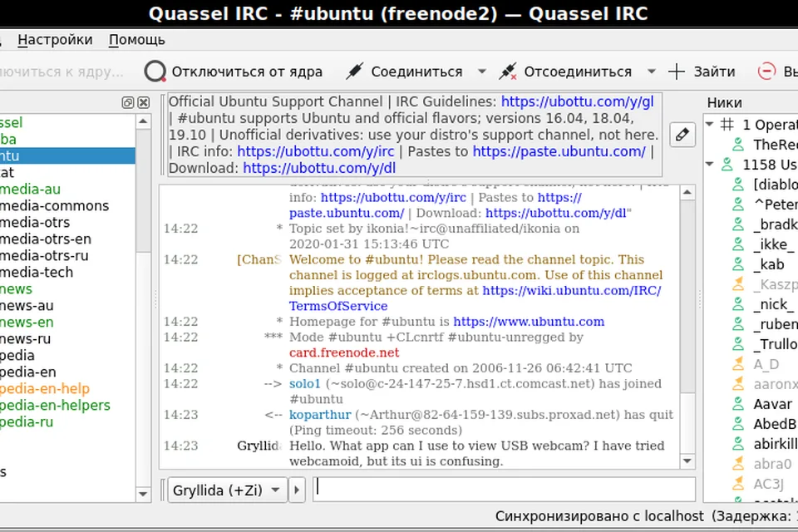The image size is (798, 532).
Task: Click the user icon beside Aavar
Action: (738, 404)
